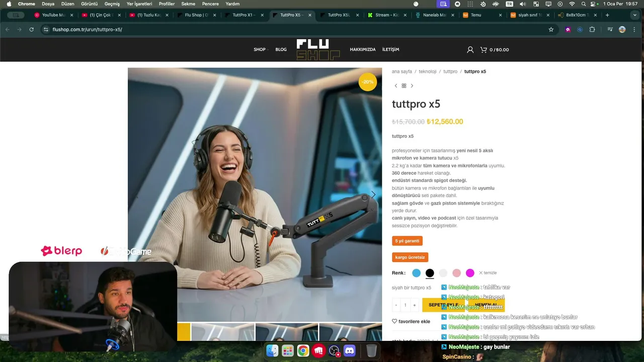Close the TuttPro X5 tab

(x=310, y=15)
